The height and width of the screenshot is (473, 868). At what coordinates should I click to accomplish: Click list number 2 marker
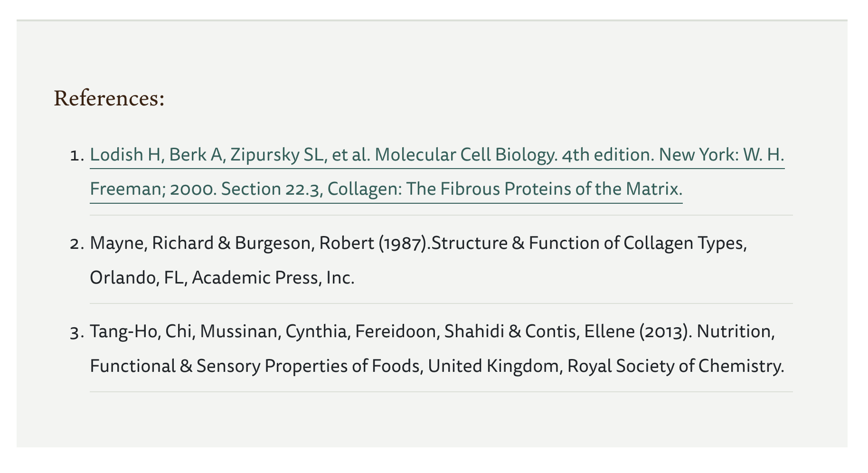pyautogui.click(x=76, y=244)
